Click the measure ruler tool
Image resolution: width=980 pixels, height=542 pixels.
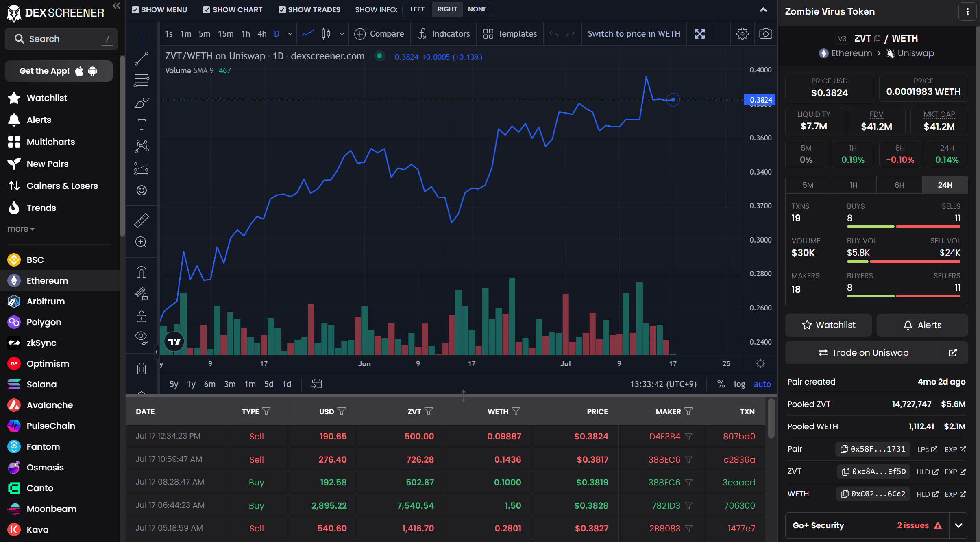pyautogui.click(x=141, y=221)
